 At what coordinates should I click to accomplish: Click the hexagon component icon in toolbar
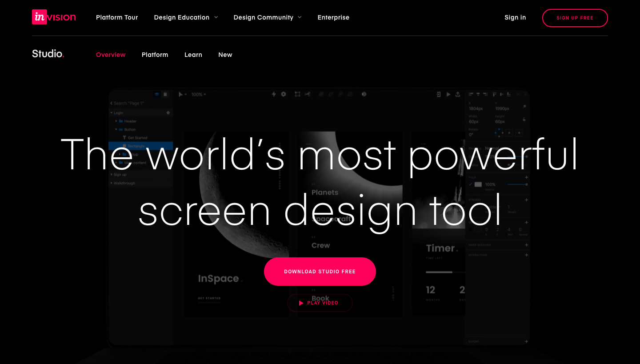pyautogui.click(x=284, y=94)
